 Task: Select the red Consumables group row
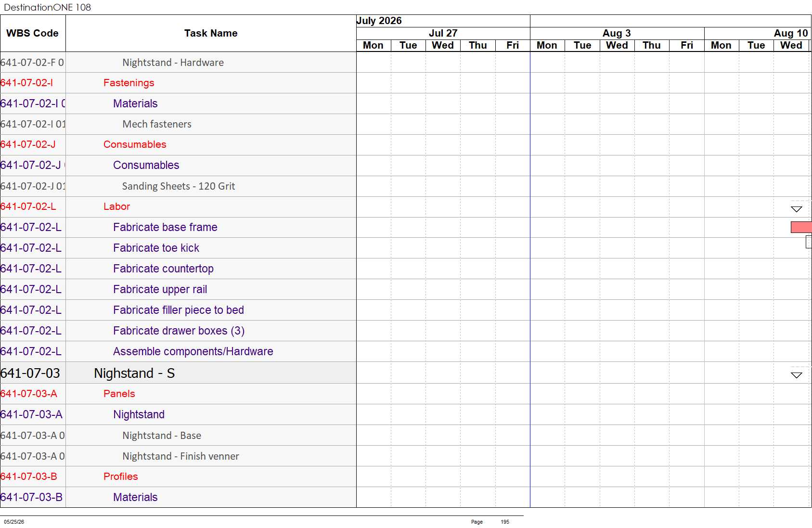tap(178, 144)
